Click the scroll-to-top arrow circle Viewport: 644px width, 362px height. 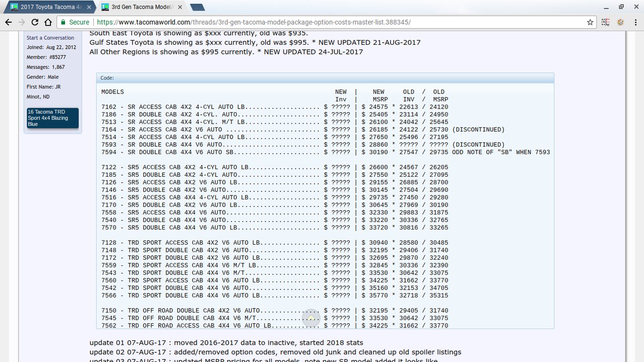point(311,318)
